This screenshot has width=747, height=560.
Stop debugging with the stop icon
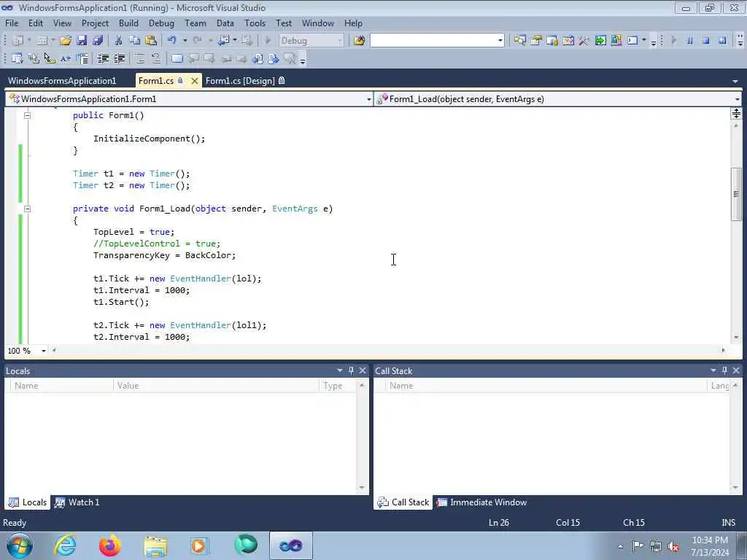pyautogui.click(x=706, y=41)
